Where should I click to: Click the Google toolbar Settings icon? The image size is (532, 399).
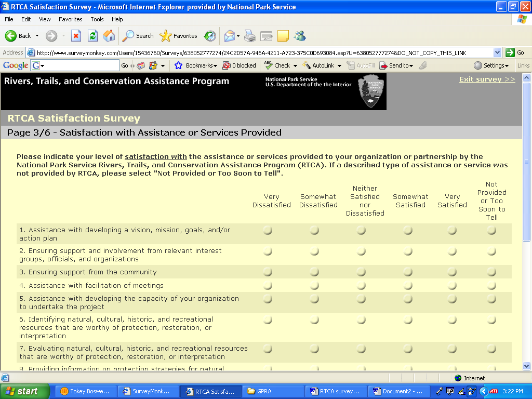tap(478, 65)
